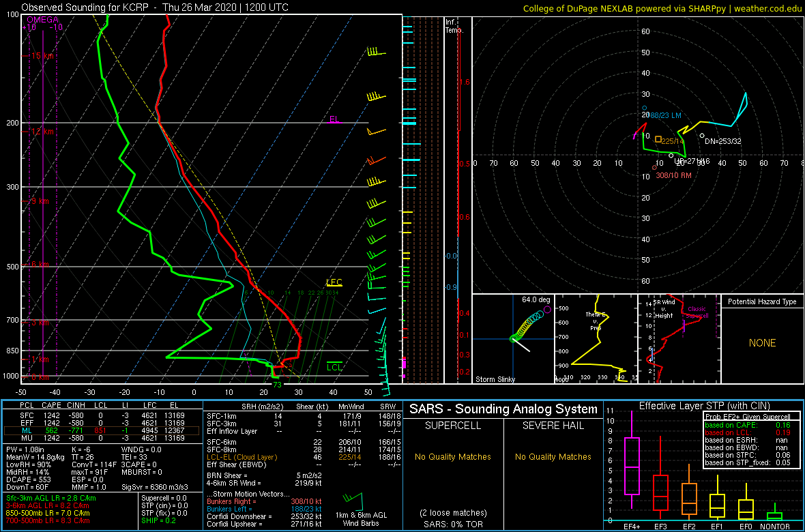Click the magenta circle in the Storm Slinky
Image resolution: width=805 pixels, height=532 pixels.
point(547,309)
